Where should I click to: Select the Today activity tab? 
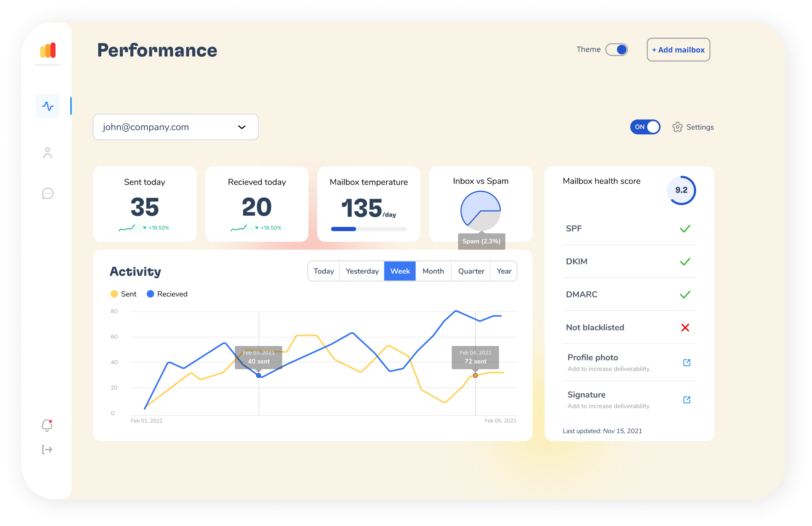click(324, 271)
